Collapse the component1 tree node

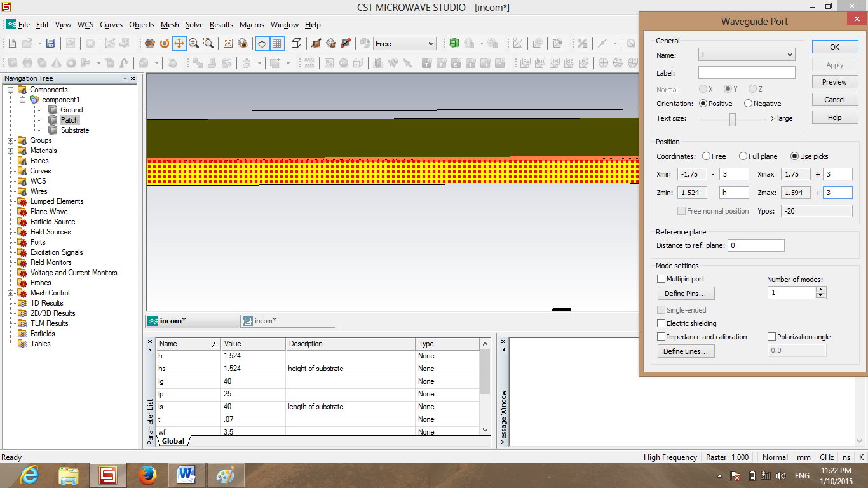point(23,100)
